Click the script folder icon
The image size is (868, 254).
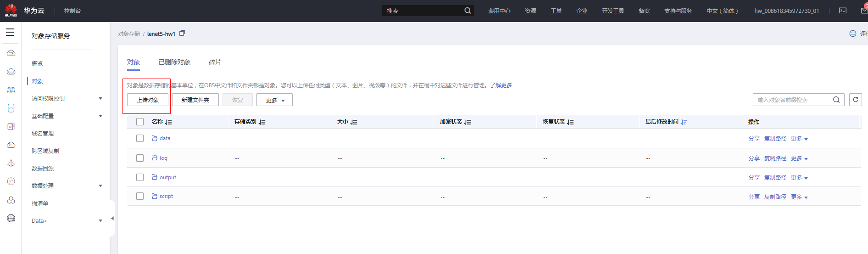(x=155, y=196)
